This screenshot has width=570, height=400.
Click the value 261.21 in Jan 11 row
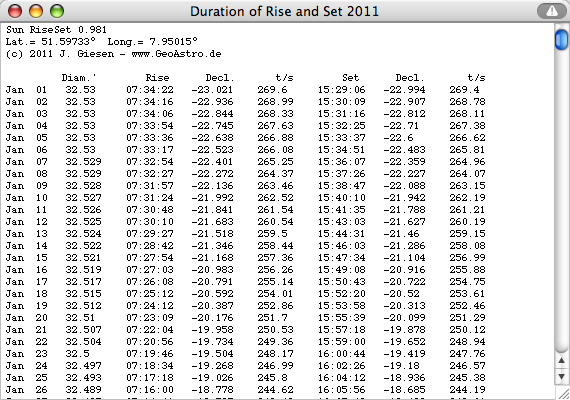(467, 210)
